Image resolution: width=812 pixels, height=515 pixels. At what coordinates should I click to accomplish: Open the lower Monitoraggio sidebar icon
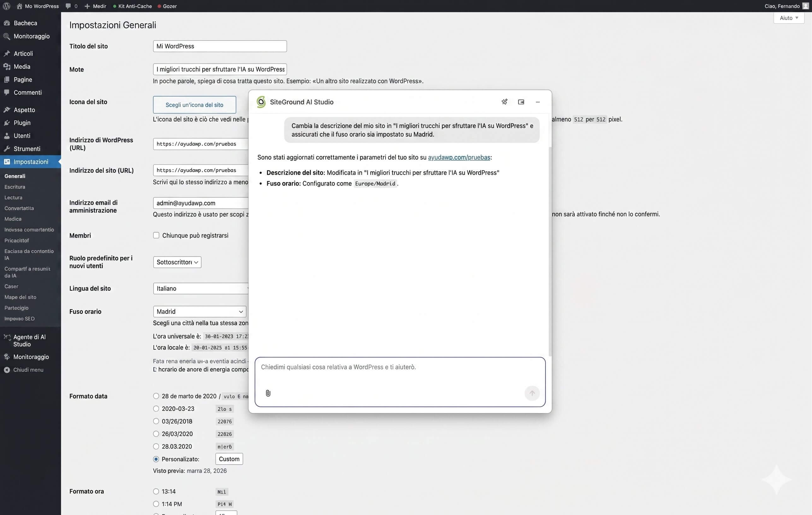pos(7,357)
